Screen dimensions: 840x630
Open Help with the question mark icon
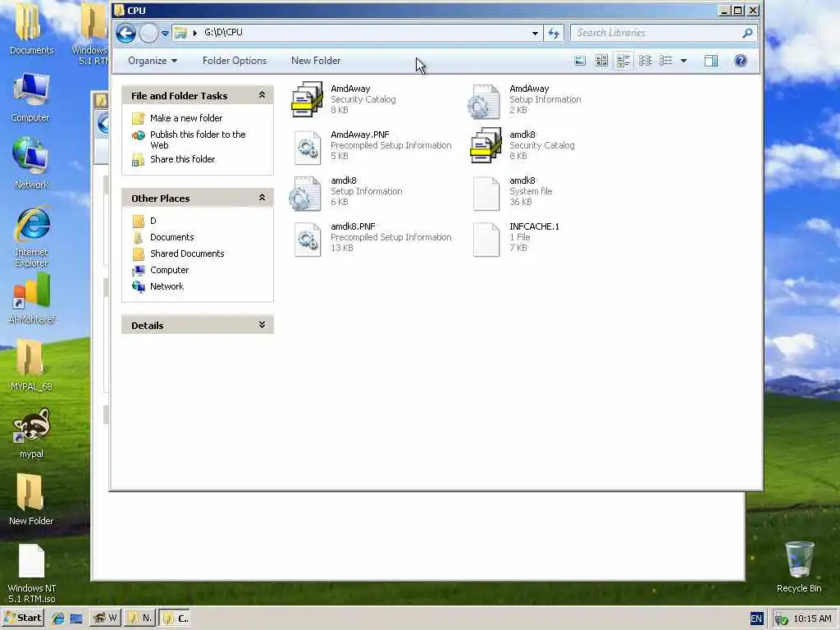[x=741, y=61]
